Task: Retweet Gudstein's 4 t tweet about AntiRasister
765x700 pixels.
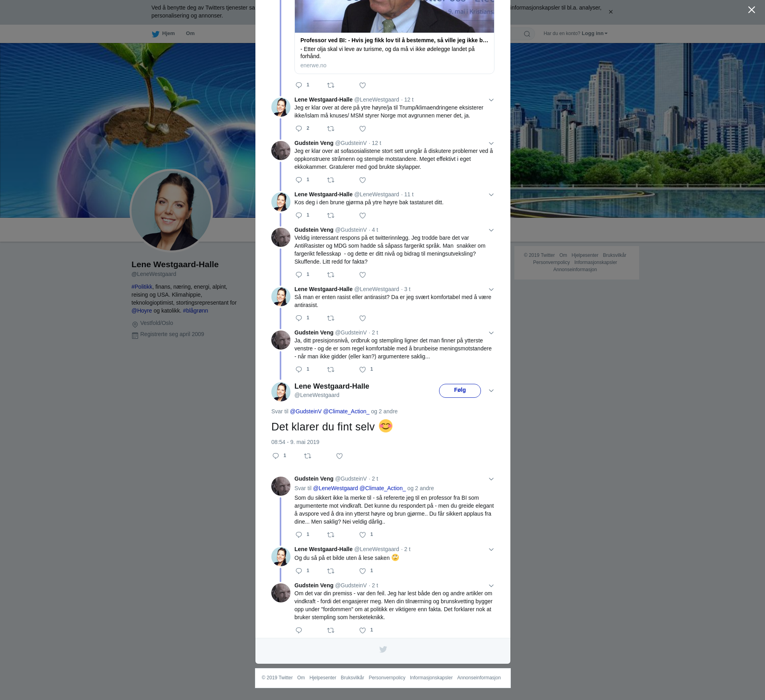Action: pos(331,275)
